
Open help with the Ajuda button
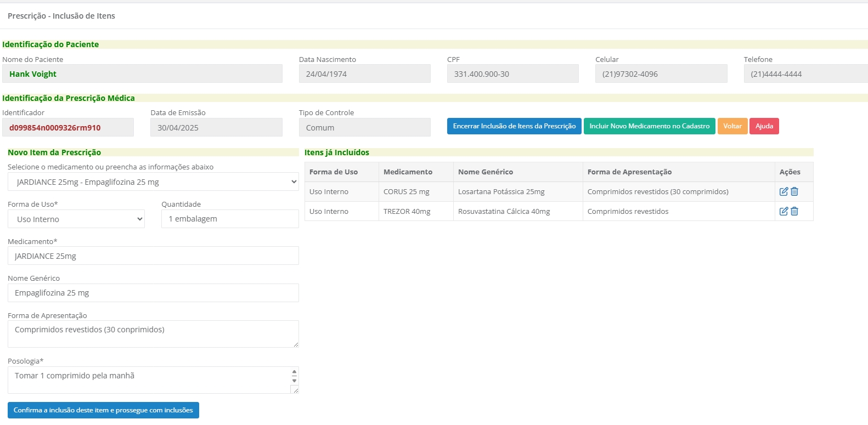[764, 126]
